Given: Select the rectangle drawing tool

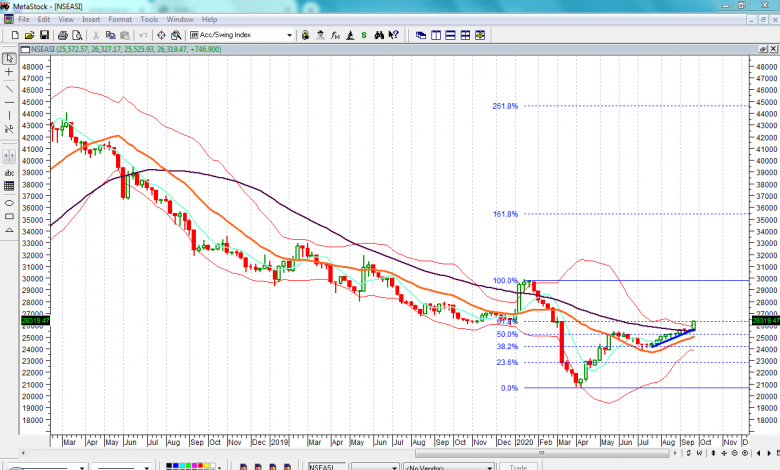Looking at the screenshot, I should point(9,216).
